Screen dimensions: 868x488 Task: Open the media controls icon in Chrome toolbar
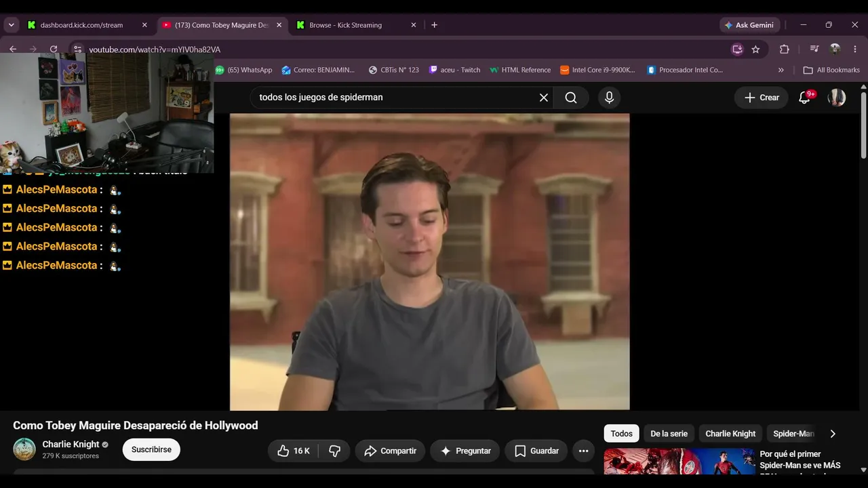point(814,49)
